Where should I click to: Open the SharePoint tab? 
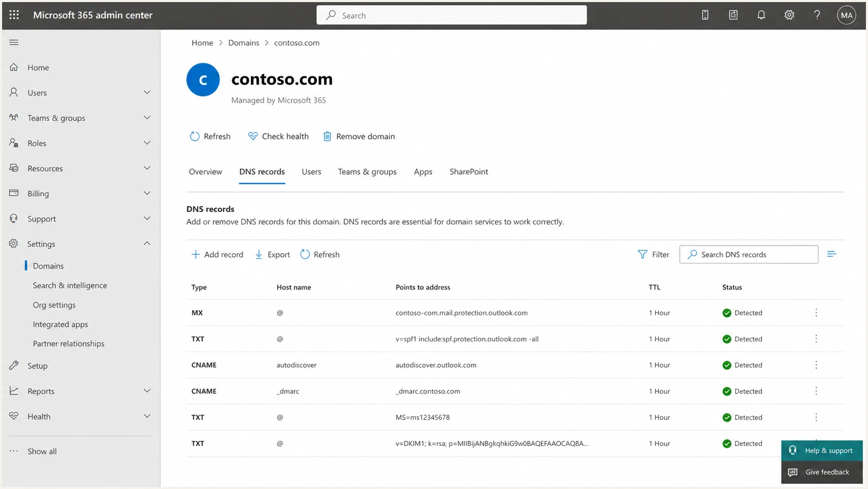(469, 171)
